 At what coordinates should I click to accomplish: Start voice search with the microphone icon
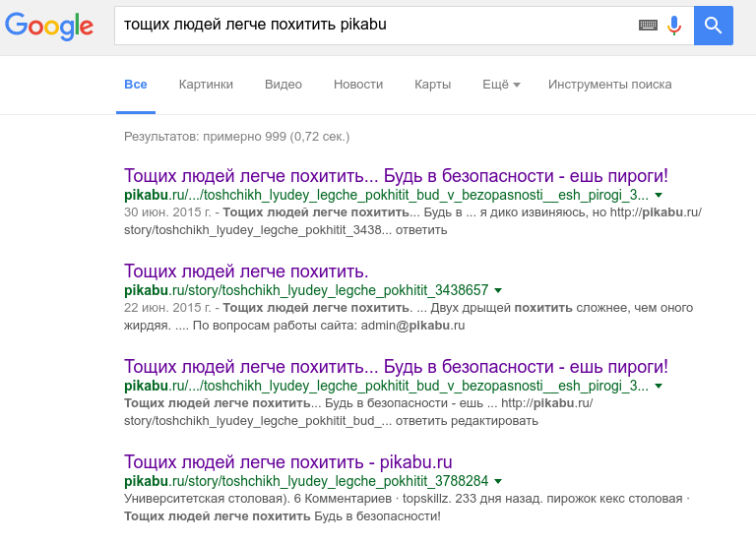(674, 26)
